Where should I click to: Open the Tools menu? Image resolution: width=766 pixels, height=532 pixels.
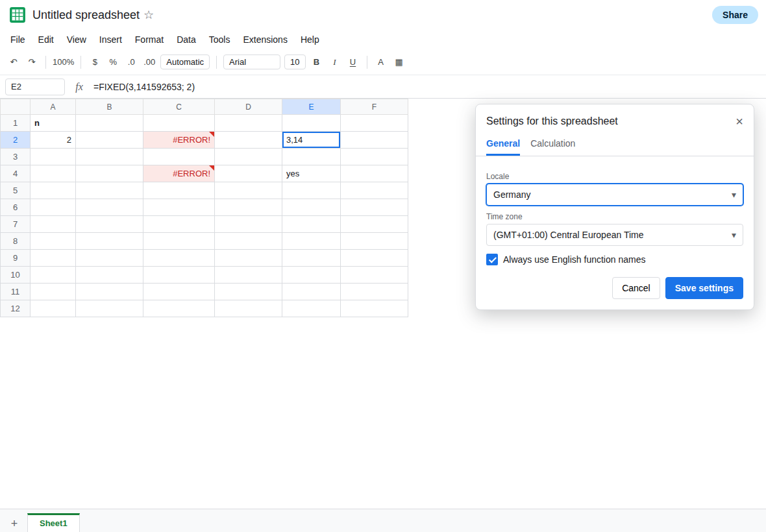[x=219, y=40]
